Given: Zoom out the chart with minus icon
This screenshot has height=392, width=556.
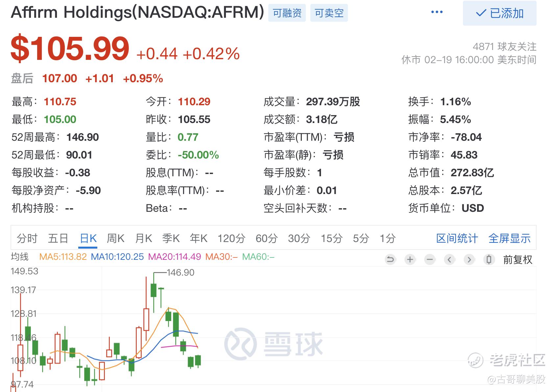Looking at the screenshot, I should point(430,260).
